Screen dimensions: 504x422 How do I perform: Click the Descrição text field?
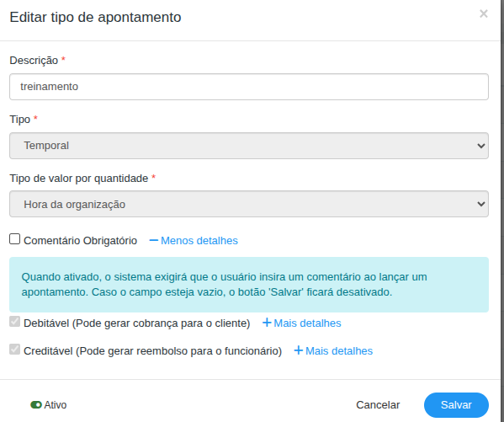pyautogui.click(x=249, y=87)
